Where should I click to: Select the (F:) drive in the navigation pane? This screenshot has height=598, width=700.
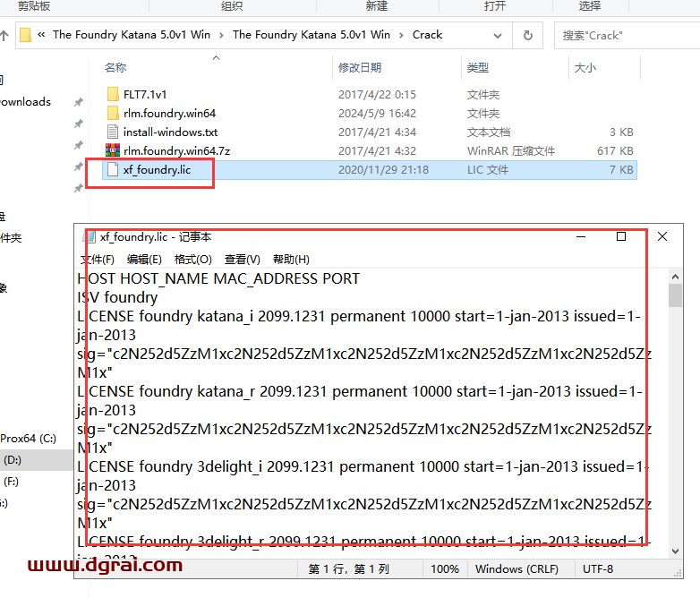(11, 482)
